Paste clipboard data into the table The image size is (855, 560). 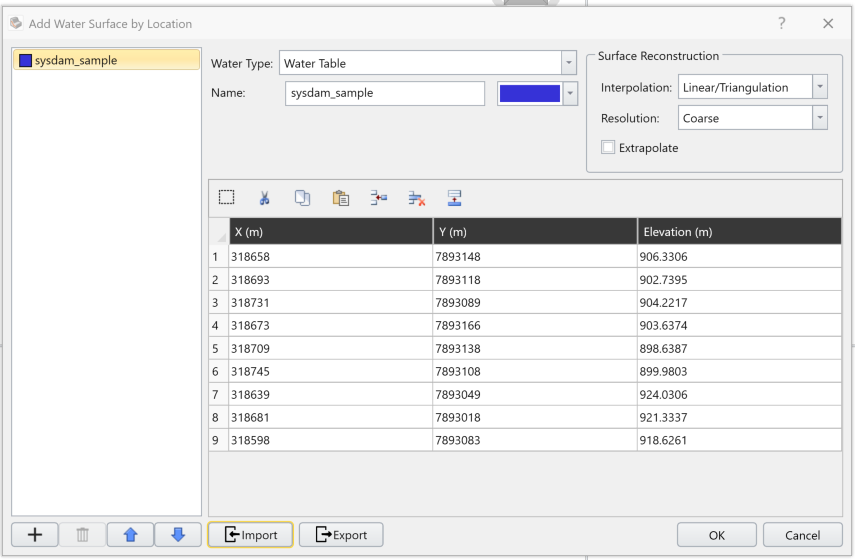coord(341,198)
